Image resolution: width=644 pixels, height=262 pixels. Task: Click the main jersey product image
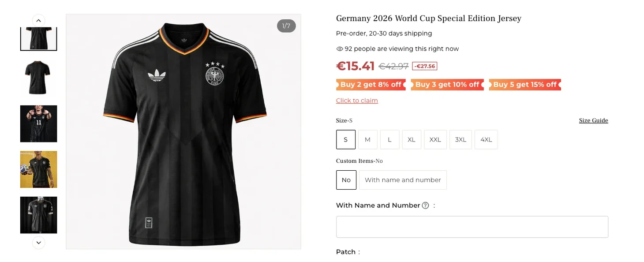point(183,131)
